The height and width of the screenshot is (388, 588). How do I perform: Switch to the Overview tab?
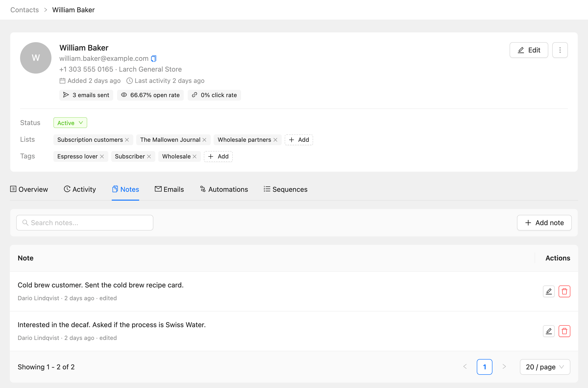pyautogui.click(x=29, y=189)
